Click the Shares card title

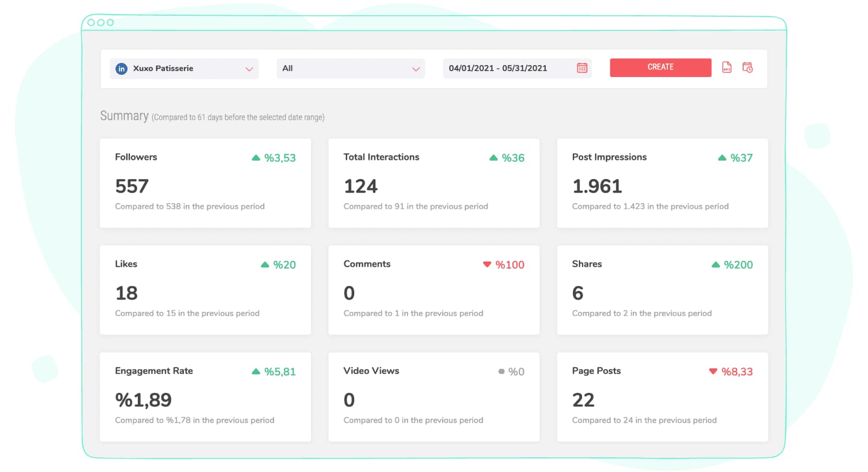[x=587, y=264]
